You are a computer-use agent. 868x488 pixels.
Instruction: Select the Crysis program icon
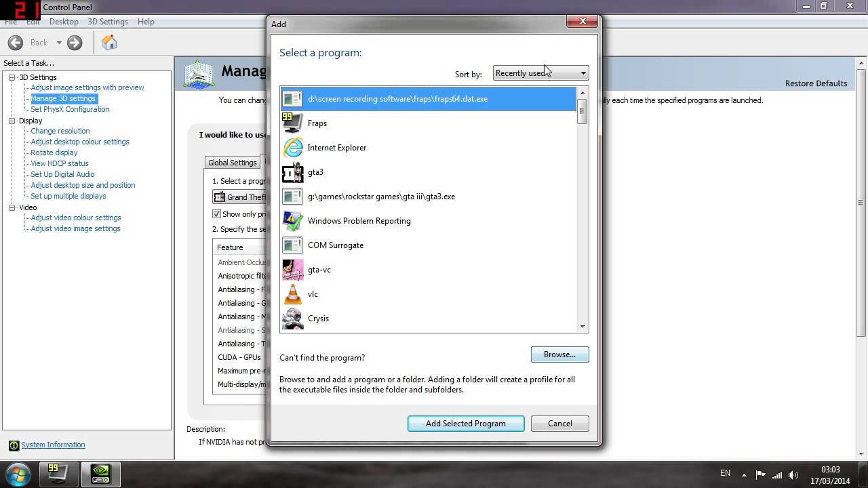(292, 319)
